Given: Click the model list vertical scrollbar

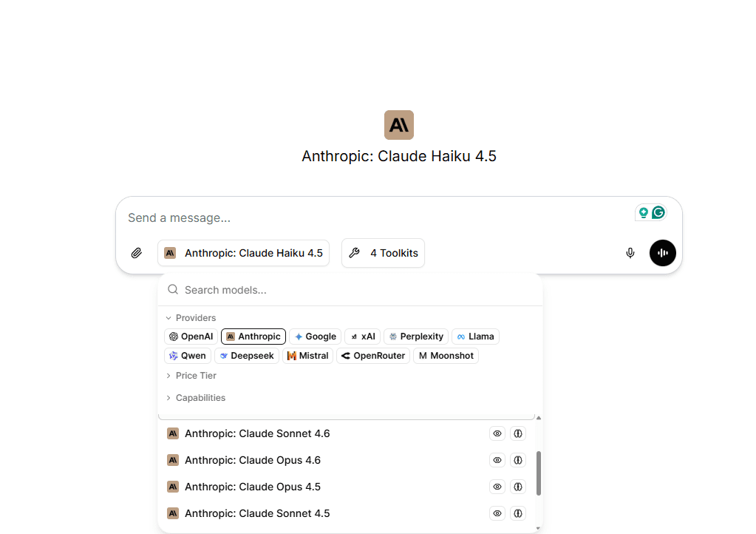Looking at the screenshot, I should (539, 473).
